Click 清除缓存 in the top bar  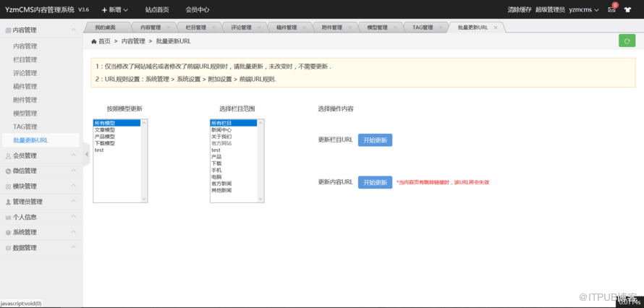pos(520,9)
